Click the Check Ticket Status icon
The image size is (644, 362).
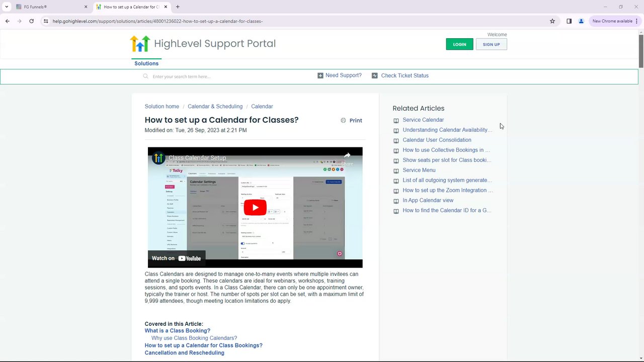click(x=374, y=75)
